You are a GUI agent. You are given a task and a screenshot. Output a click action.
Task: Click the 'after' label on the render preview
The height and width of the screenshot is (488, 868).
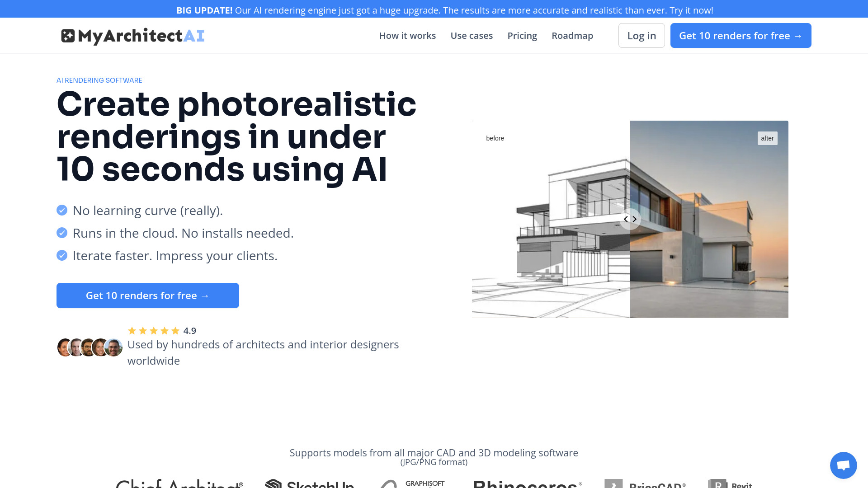(x=767, y=138)
